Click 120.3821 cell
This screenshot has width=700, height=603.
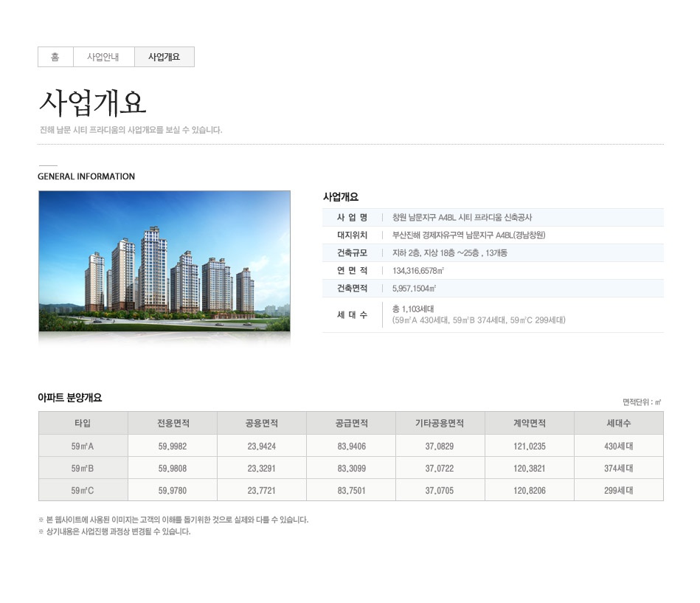(x=530, y=468)
